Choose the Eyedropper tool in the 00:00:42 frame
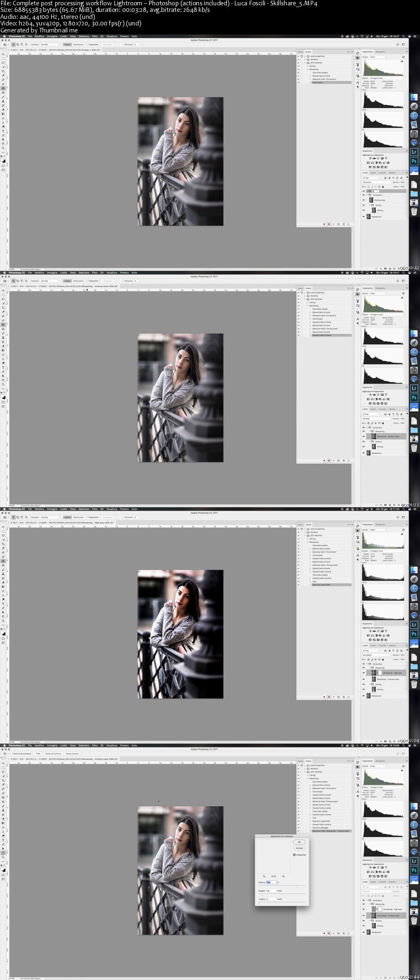The width and height of the screenshot is (420, 980). pyautogui.click(x=3, y=76)
